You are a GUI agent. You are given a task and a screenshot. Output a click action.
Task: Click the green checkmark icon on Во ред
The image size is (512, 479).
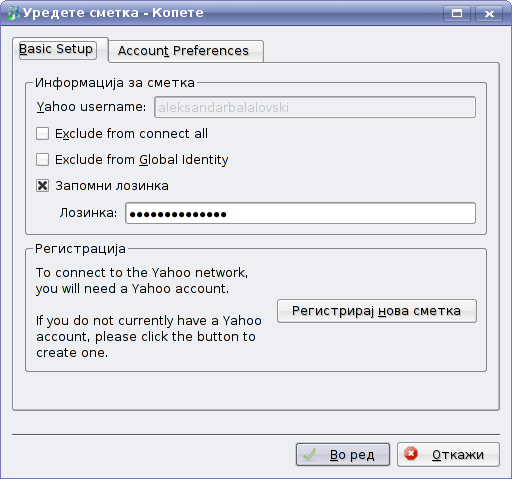310,454
